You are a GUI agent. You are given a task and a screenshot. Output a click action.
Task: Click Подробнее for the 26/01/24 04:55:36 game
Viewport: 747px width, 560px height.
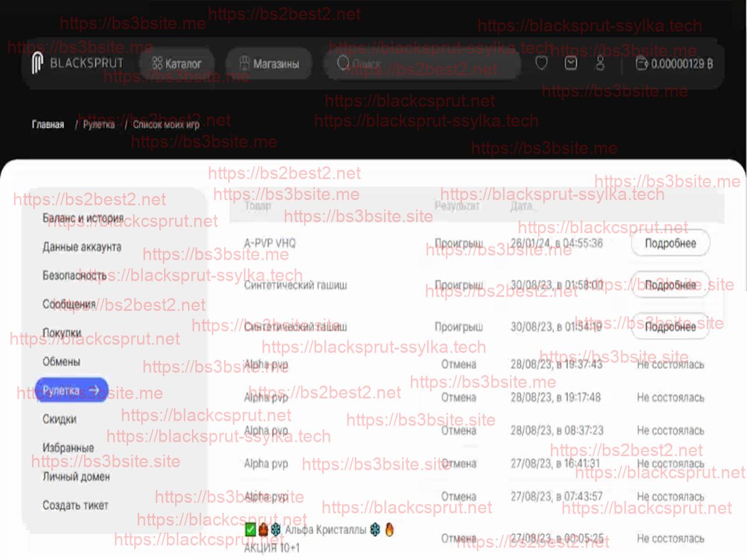coord(671,243)
